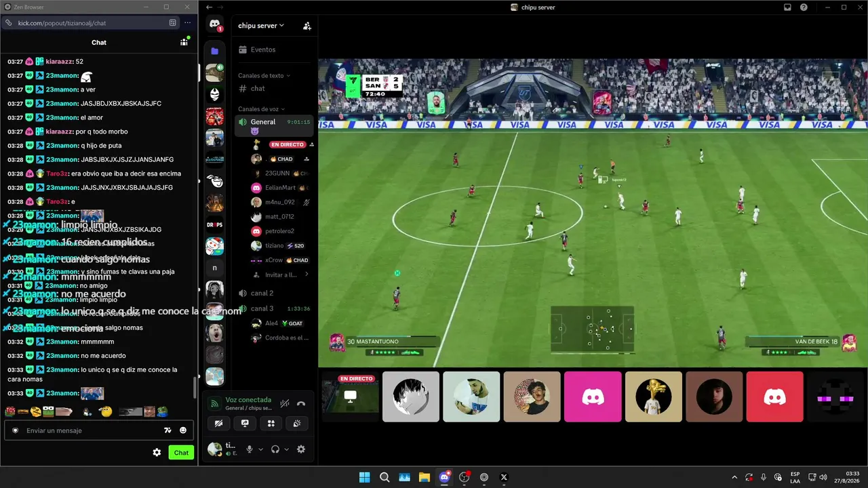Click Invitar a la actividad entry
The height and width of the screenshot is (488, 868).
(279, 274)
